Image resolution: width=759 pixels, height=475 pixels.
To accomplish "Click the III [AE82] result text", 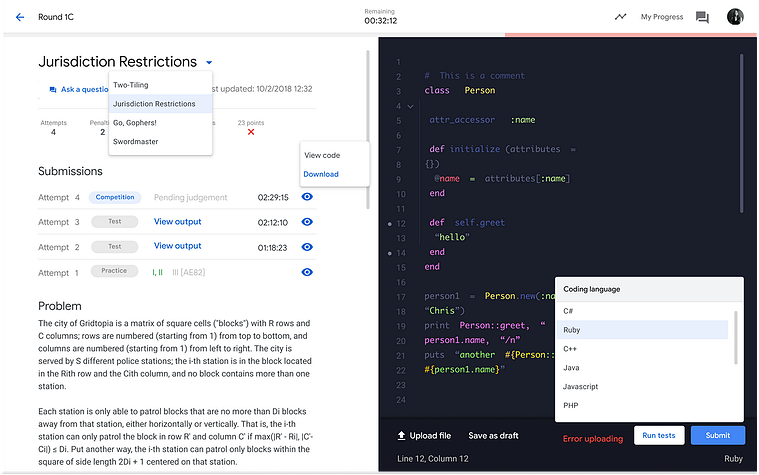I will pos(188,273).
